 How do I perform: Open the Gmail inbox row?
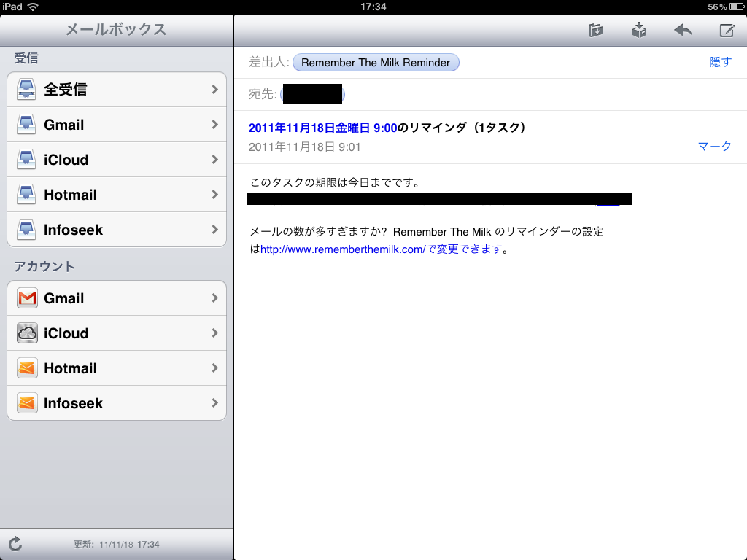[117, 124]
